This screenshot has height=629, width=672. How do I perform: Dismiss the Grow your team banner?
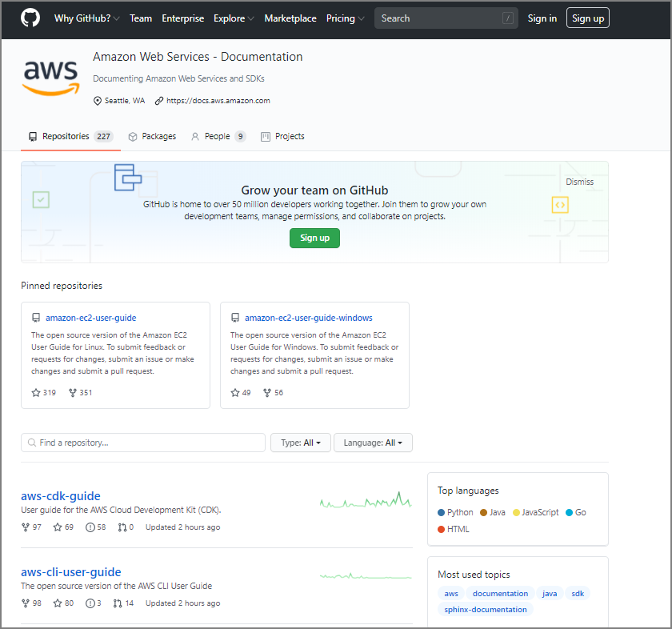point(579,182)
